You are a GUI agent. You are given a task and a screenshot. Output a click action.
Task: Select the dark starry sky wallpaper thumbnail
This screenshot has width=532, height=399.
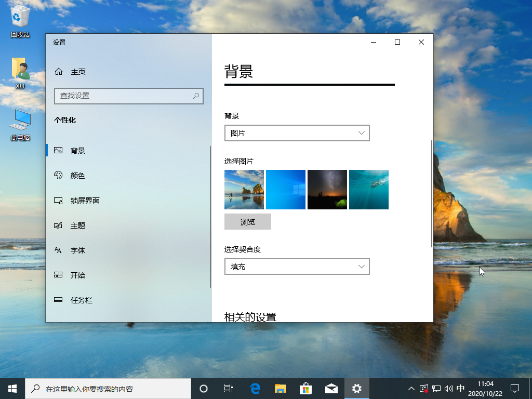(x=327, y=189)
